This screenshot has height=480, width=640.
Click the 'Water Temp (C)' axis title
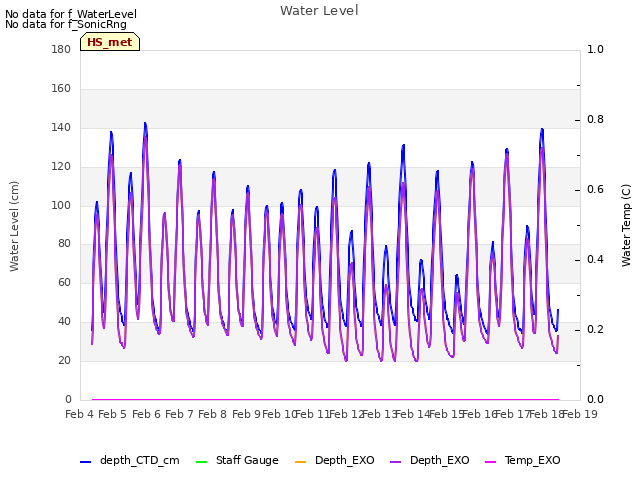tap(626, 225)
